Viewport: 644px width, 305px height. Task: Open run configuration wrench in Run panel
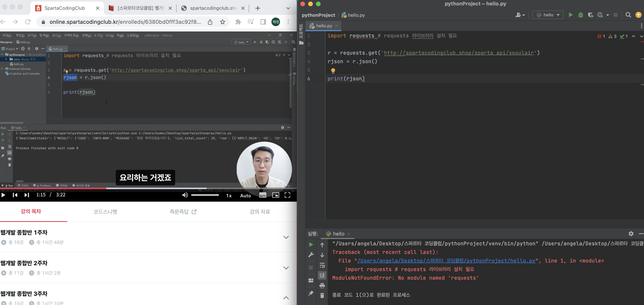311,254
